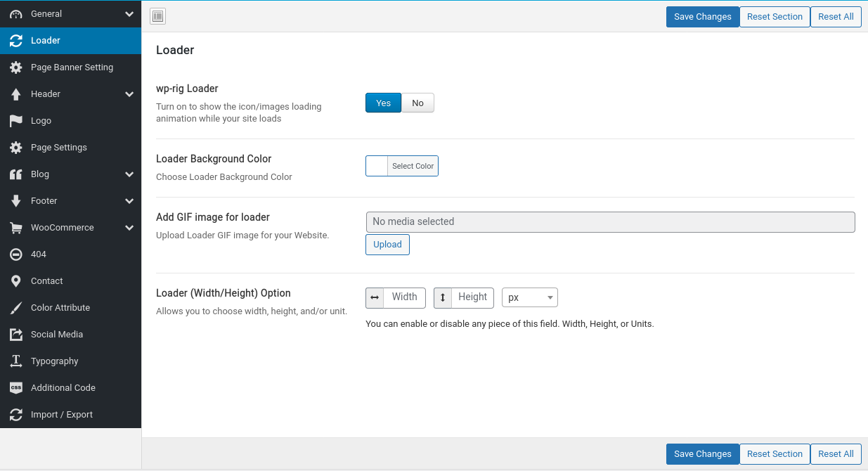Click the 404 minus-circle icon
Screen dimensions: 868x471
[15, 254]
